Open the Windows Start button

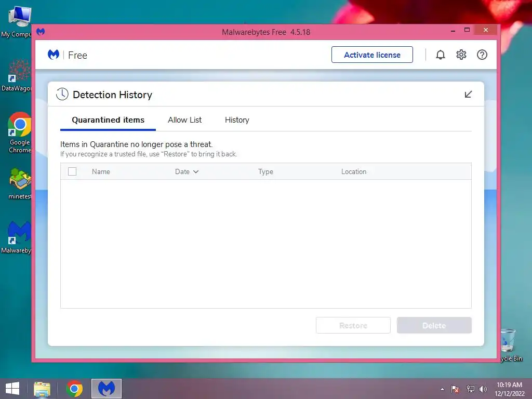12,389
